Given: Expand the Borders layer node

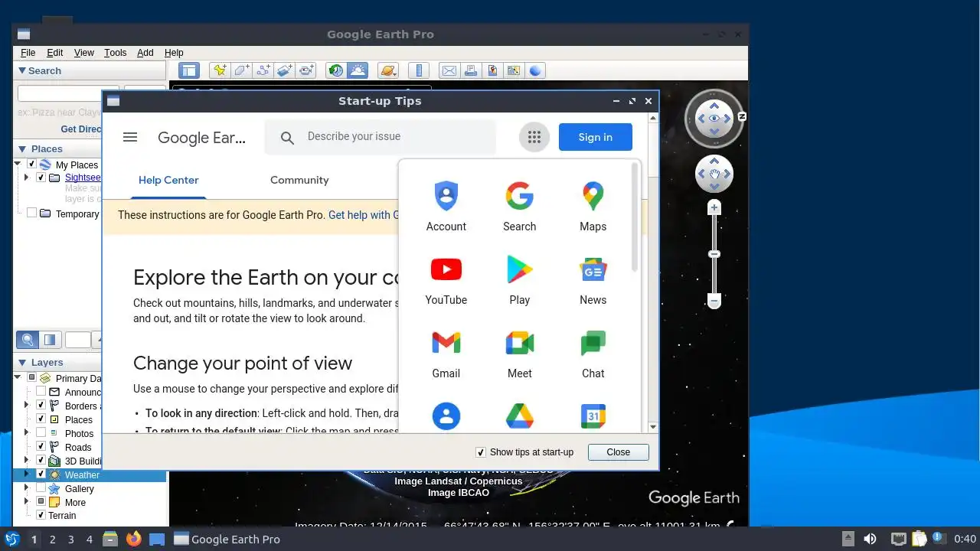Looking at the screenshot, I should (27, 406).
